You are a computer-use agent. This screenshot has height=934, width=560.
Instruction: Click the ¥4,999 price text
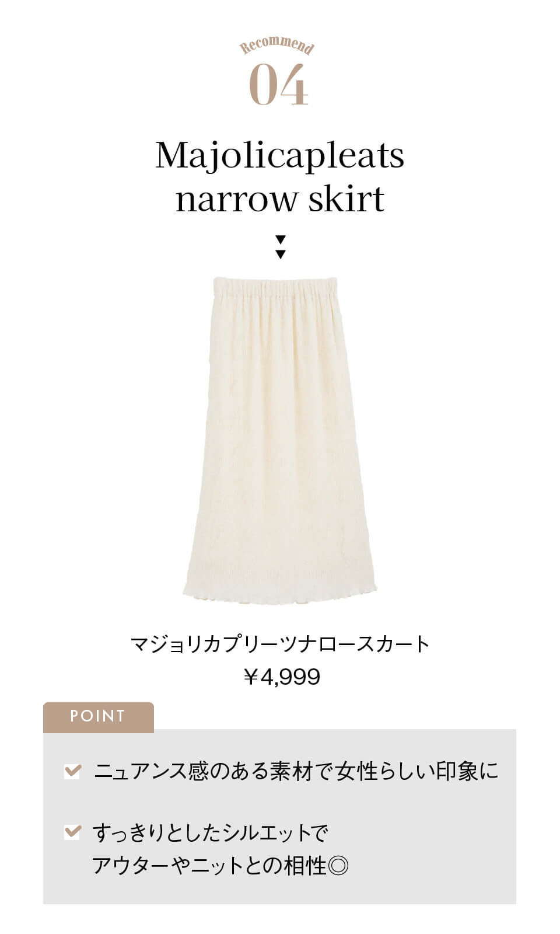(x=282, y=677)
